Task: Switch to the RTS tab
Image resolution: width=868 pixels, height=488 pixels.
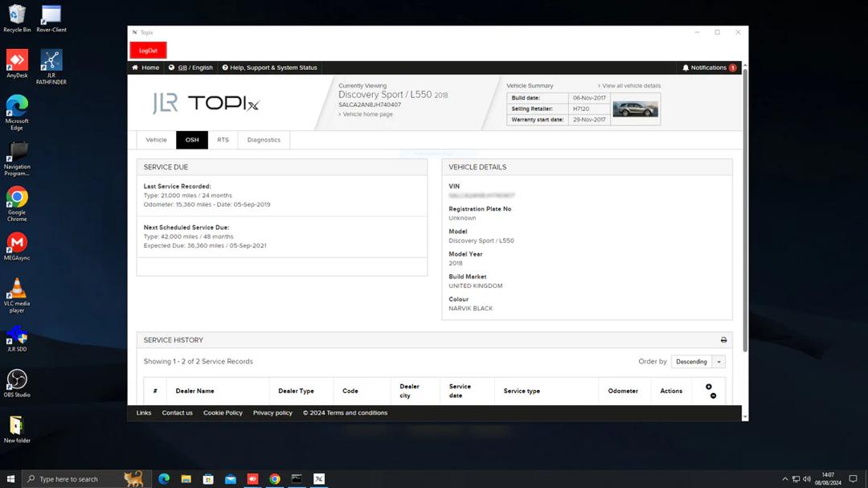Action: [223, 139]
